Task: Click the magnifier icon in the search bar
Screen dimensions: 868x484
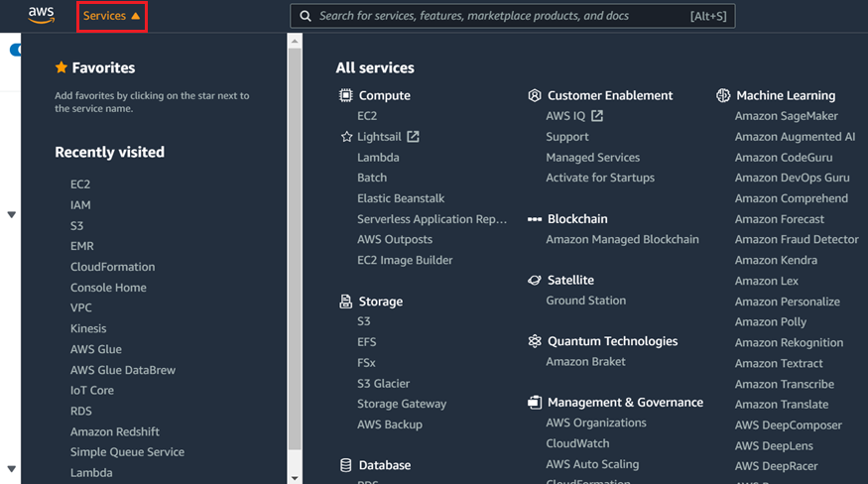Action: tap(305, 16)
